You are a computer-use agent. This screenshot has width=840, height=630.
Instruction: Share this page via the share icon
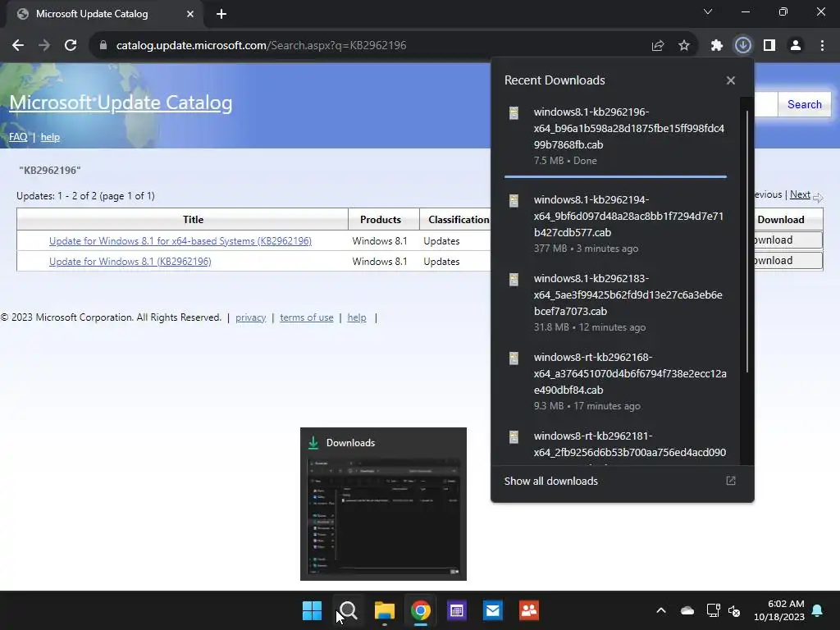coord(658,46)
